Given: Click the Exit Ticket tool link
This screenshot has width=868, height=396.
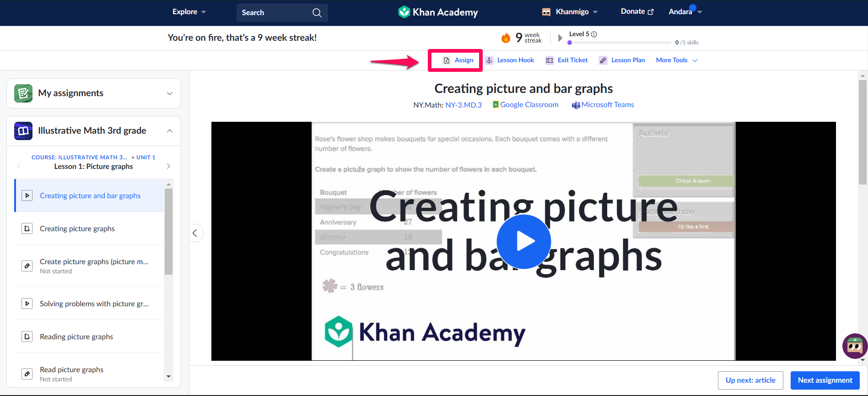Looking at the screenshot, I should [566, 60].
